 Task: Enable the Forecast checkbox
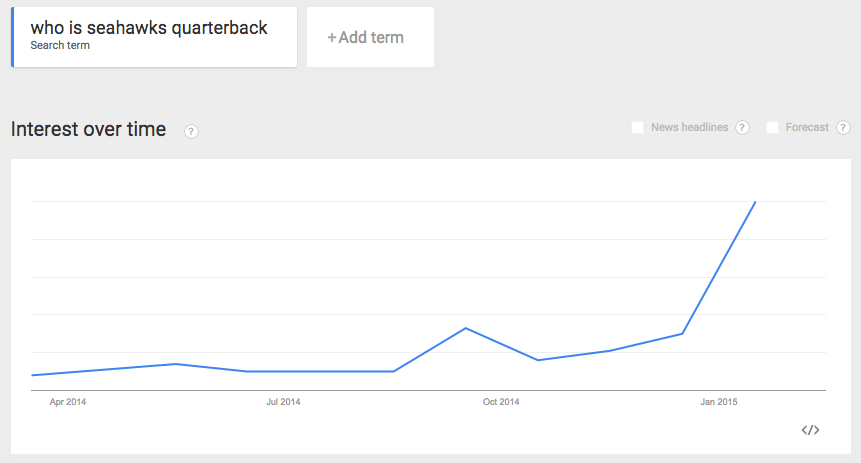(772, 128)
